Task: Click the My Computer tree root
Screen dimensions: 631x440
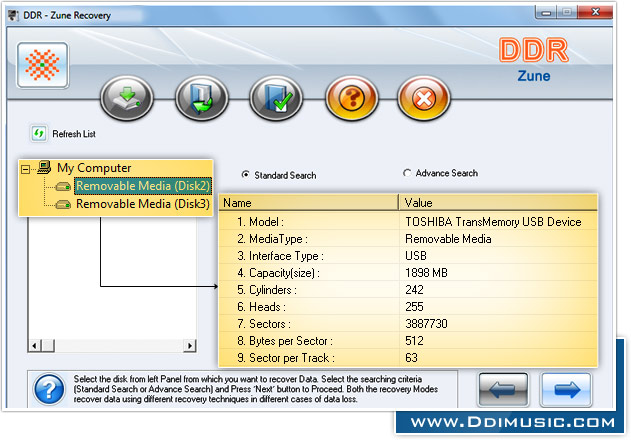Action: point(93,168)
